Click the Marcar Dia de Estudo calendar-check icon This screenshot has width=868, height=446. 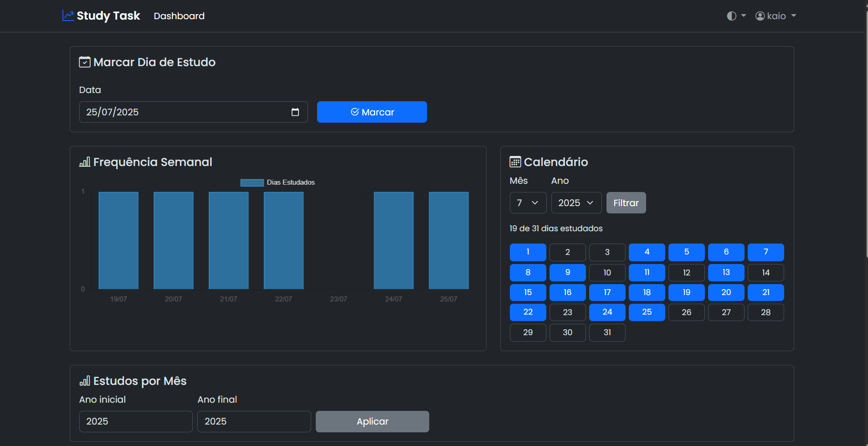point(85,62)
